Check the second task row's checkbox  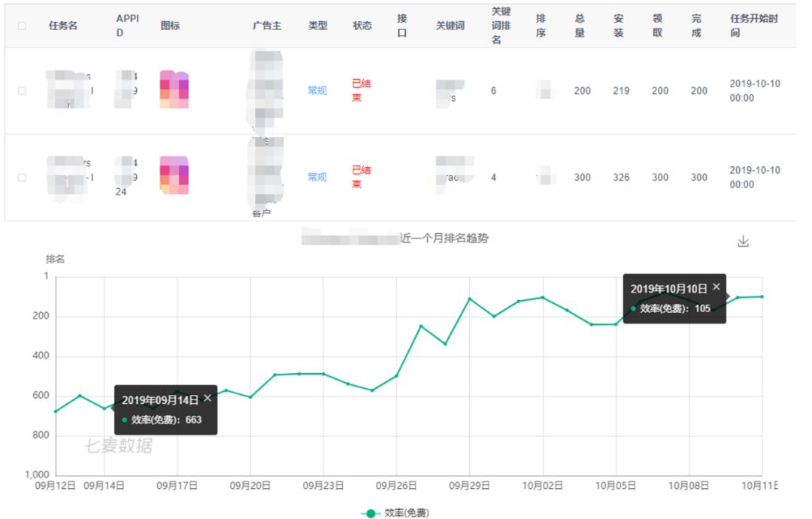point(20,178)
